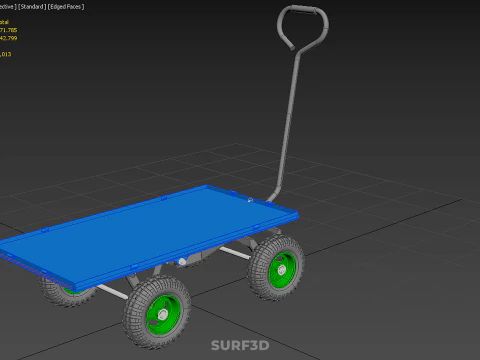The image size is (480, 360).
Task: Open the Standard viewport shading menu
Action: pyautogui.click(x=32, y=6)
